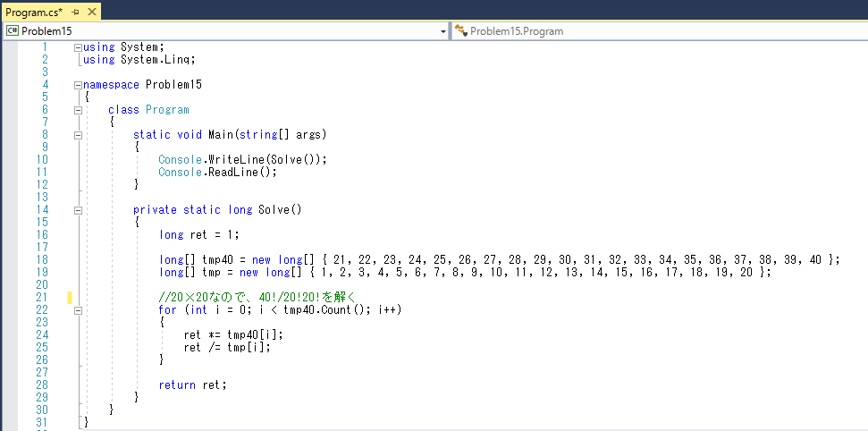
Task: Collapse the Main method block
Action: tap(78, 135)
